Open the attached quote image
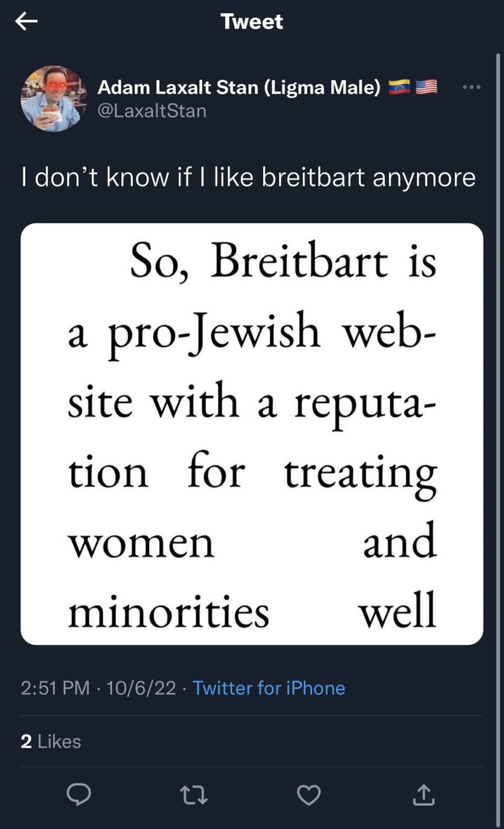Viewport: 504px width, 829px height. (x=252, y=434)
